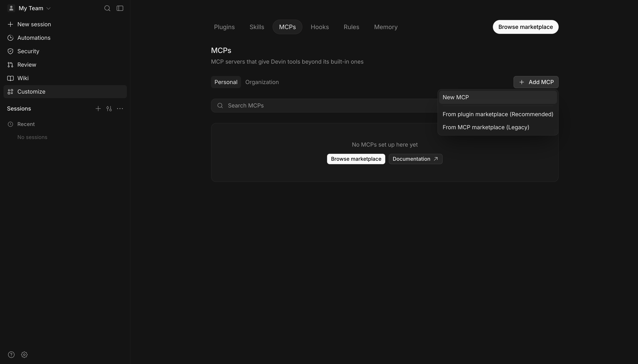Open the sidebar search icon
The height and width of the screenshot is (364, 638).
coord(107,8)
